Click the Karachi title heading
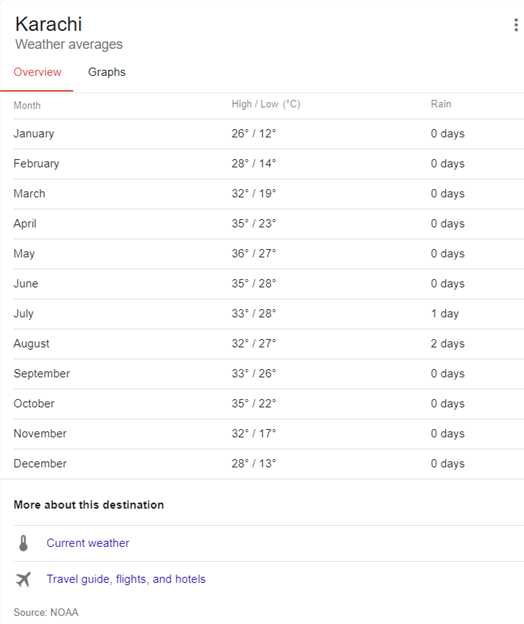 tap(49, 24)
